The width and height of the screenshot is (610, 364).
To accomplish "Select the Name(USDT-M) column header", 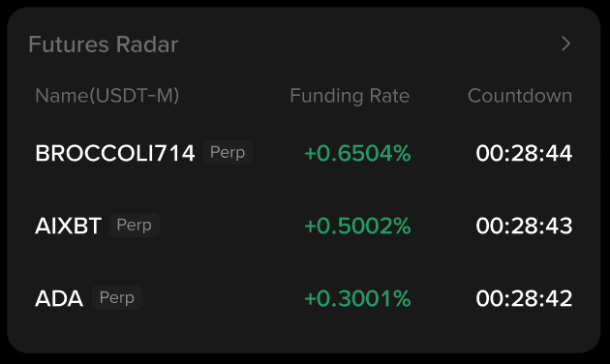I will pos(107,96).
